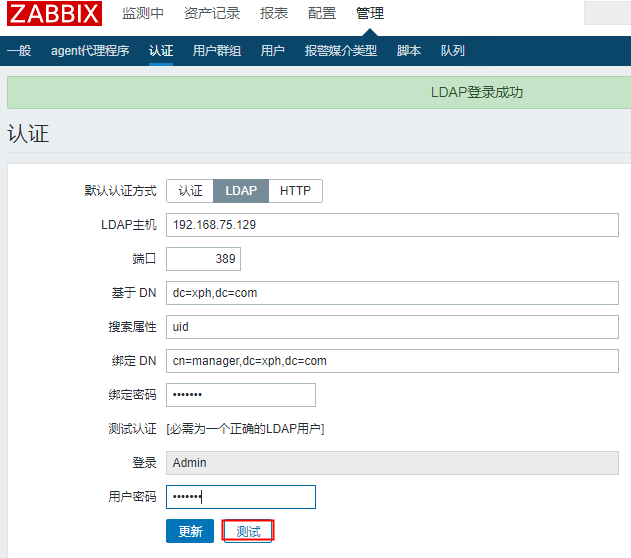Go to the 队列 submenu
631x558 pixels.
453,51
